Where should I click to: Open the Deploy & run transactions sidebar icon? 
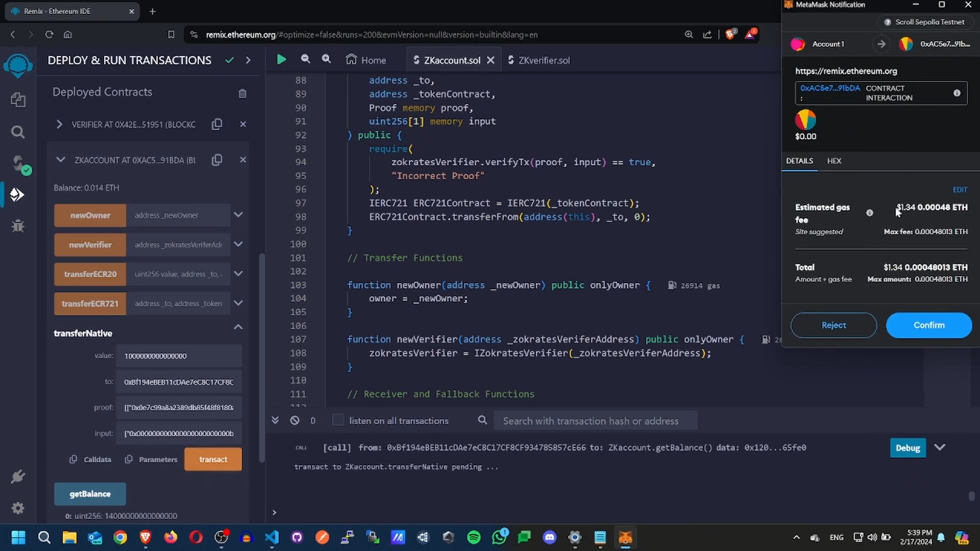click(17, 194)
